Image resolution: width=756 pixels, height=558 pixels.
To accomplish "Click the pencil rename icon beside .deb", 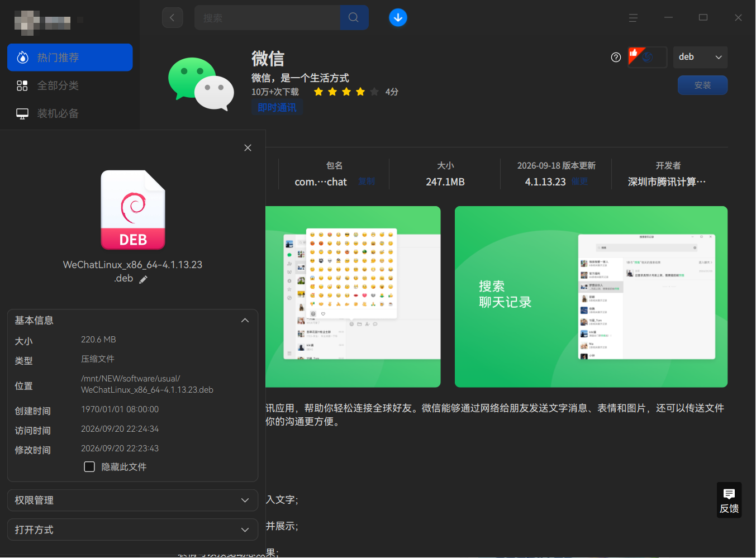I will point(143,279).
